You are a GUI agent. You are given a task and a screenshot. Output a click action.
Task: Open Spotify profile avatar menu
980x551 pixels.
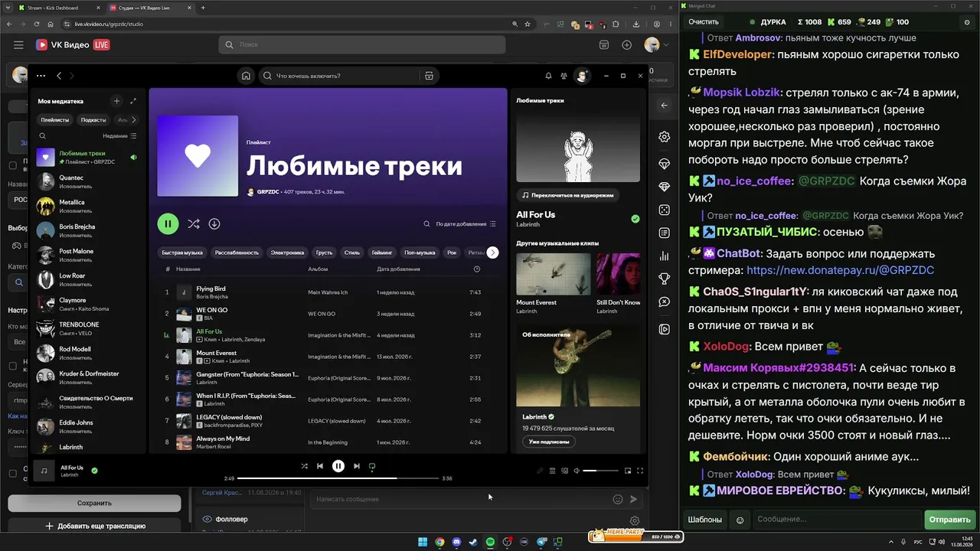[583, 76]
